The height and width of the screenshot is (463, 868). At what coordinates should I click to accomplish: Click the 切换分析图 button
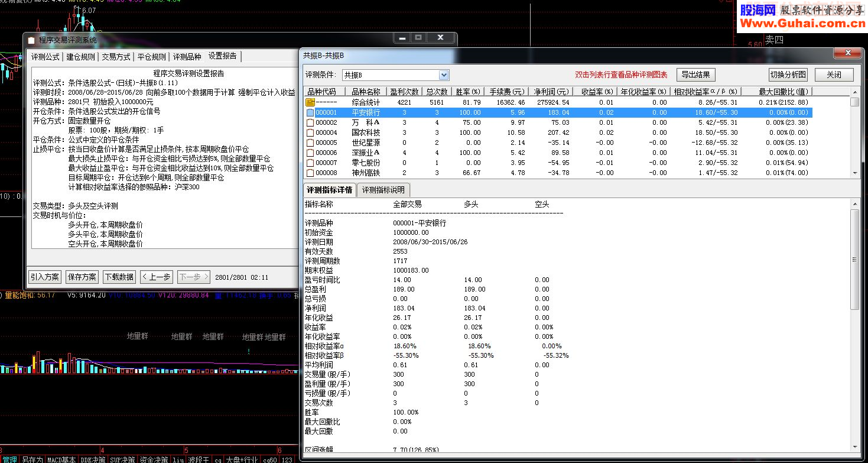pyautogui.click(x=788, y=75)
